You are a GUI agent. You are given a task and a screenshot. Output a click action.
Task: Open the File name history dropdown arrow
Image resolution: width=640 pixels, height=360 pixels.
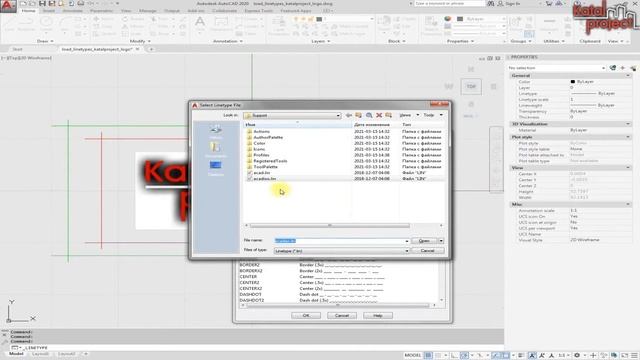(x=407, y=241)
